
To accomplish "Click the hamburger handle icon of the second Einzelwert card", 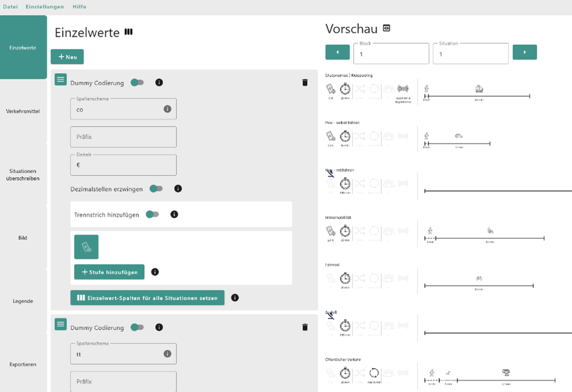I will point(60,324).
